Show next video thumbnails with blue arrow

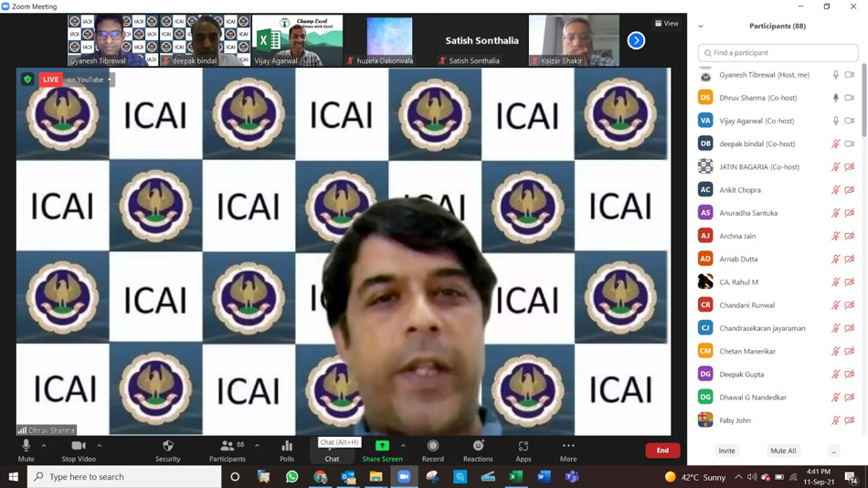[636, 40]
